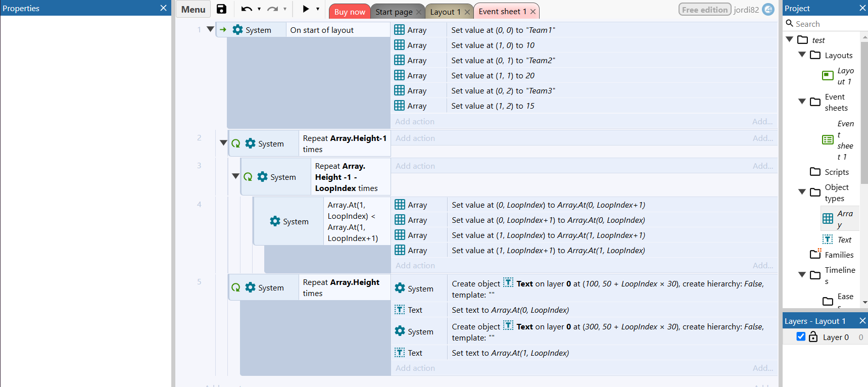Image resolution: width=868 pixels, height=387 pixels.
Task: Undo the last action
Action: 247,9
